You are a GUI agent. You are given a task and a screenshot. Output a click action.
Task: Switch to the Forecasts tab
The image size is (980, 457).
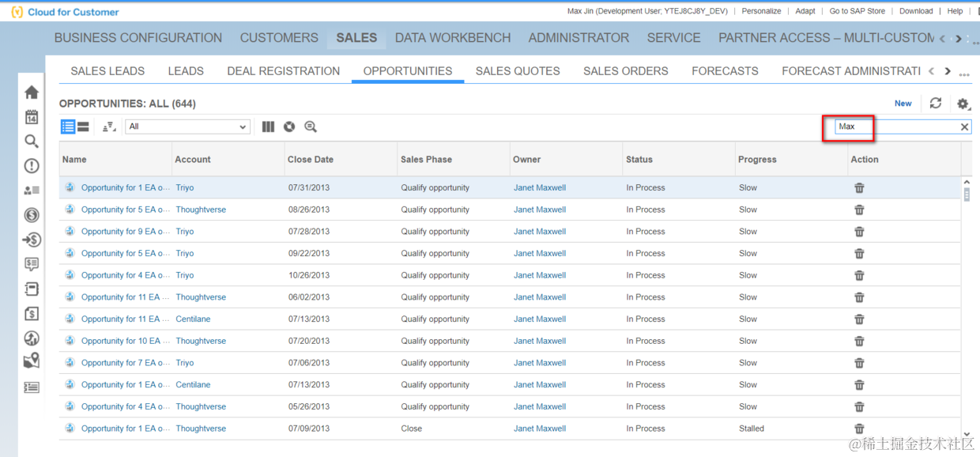(x=725, y=71)
